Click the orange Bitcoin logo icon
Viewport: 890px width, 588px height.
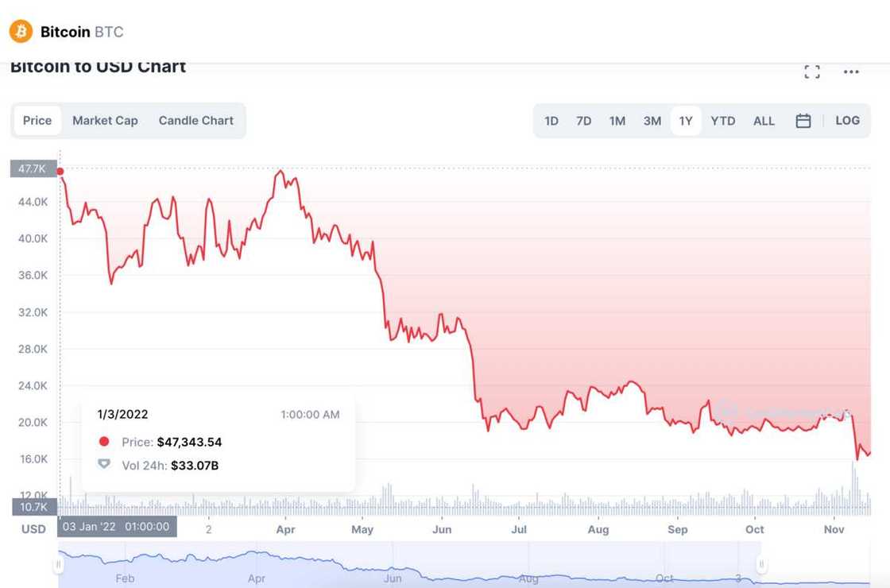click(21, 32)
